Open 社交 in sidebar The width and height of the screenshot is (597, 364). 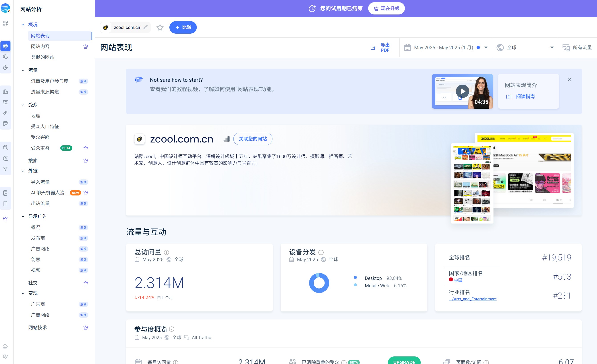[33, 283]
